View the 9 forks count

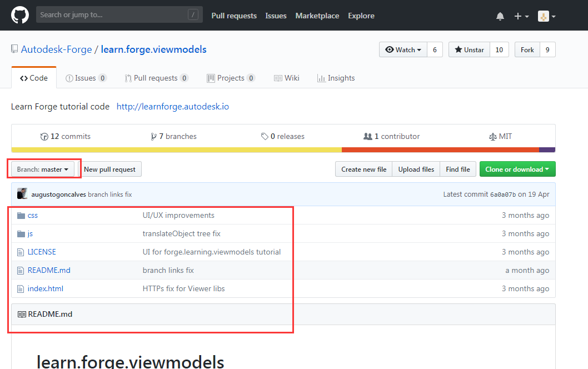pos(547,49)
